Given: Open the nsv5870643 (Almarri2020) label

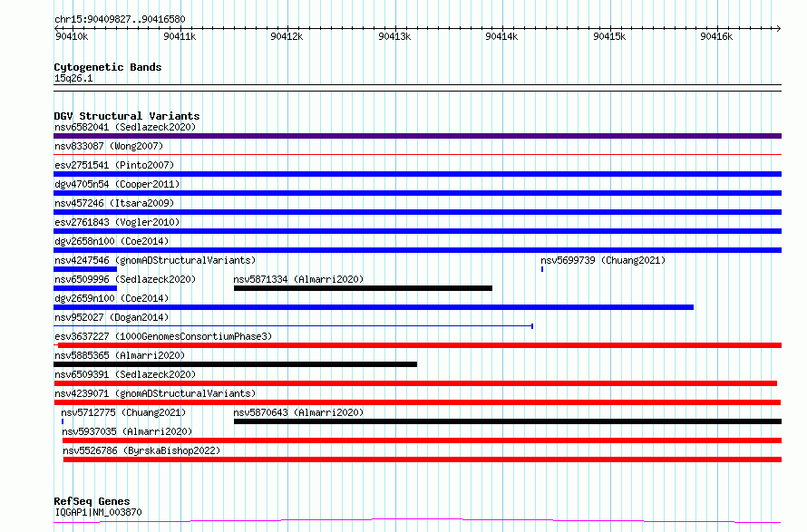Looking at the screenshot, I should 298,412.
